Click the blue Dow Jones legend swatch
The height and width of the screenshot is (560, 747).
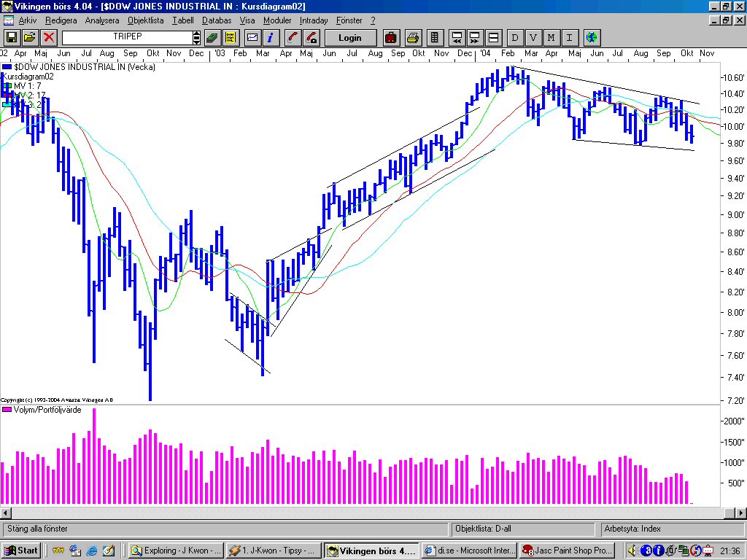point(7,67)
